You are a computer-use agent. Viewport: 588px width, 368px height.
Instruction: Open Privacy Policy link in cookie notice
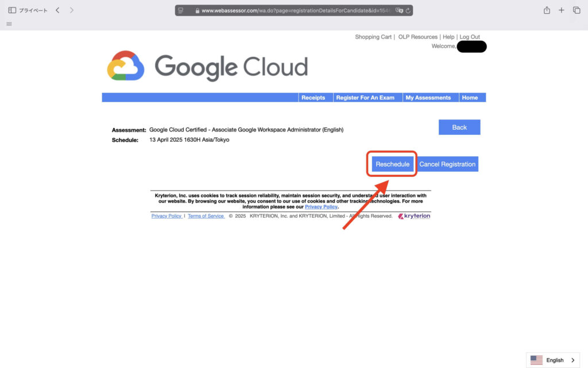pyautogui.click(x=321, y=207)
